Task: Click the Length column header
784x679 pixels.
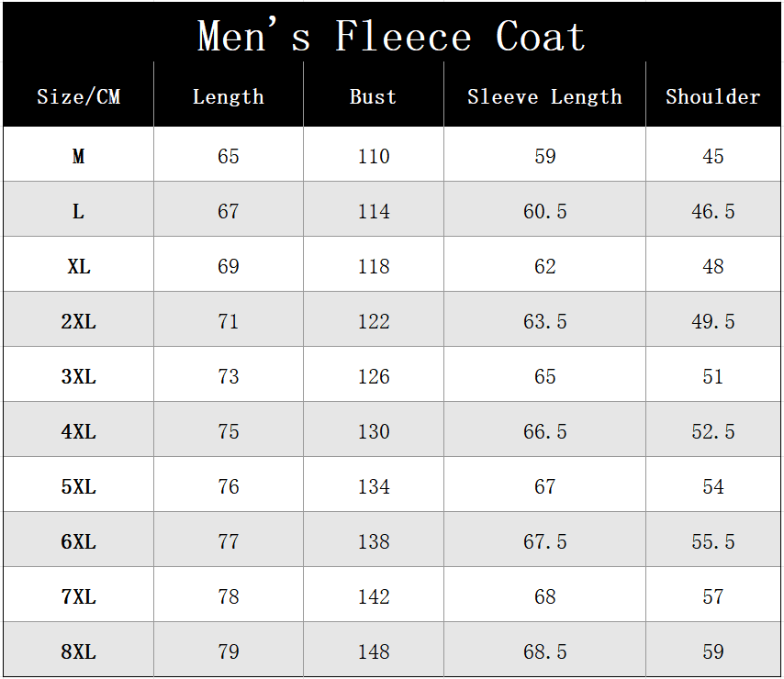Action: click(228, 97)
